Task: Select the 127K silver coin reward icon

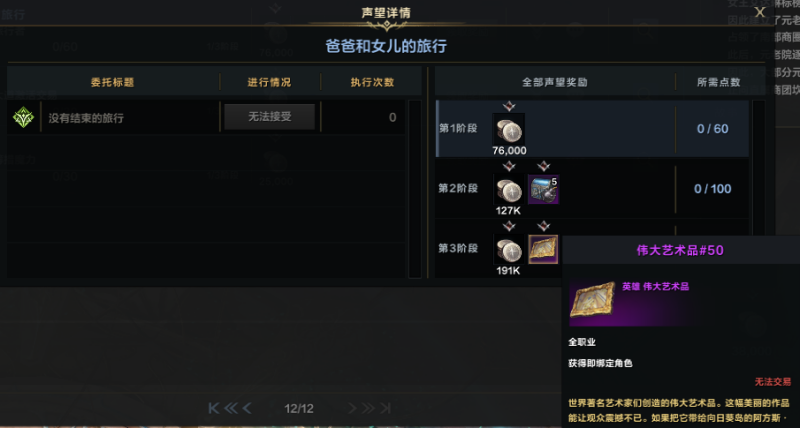Action: (509, 189)
